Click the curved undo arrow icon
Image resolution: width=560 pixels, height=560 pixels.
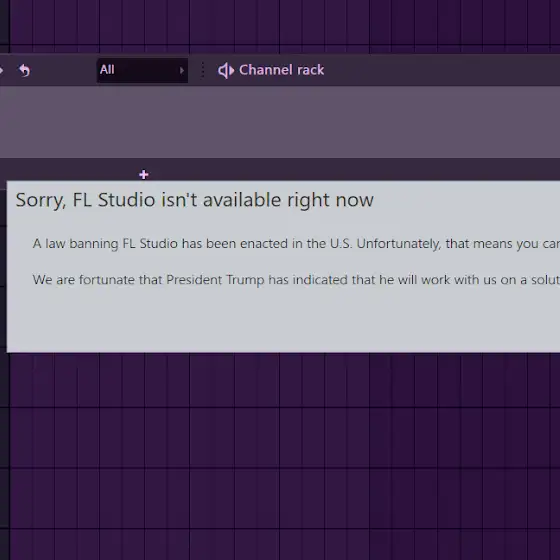click(24, 70)
